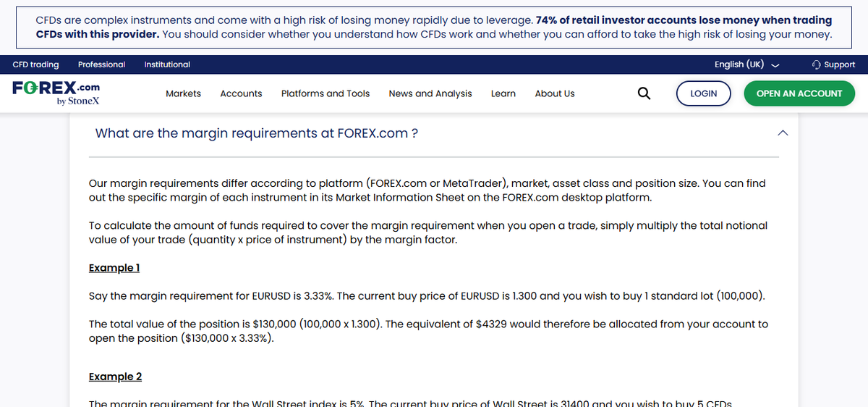Click the Support headset link
This screenshot has height=407, width=868.
[834, 64]
